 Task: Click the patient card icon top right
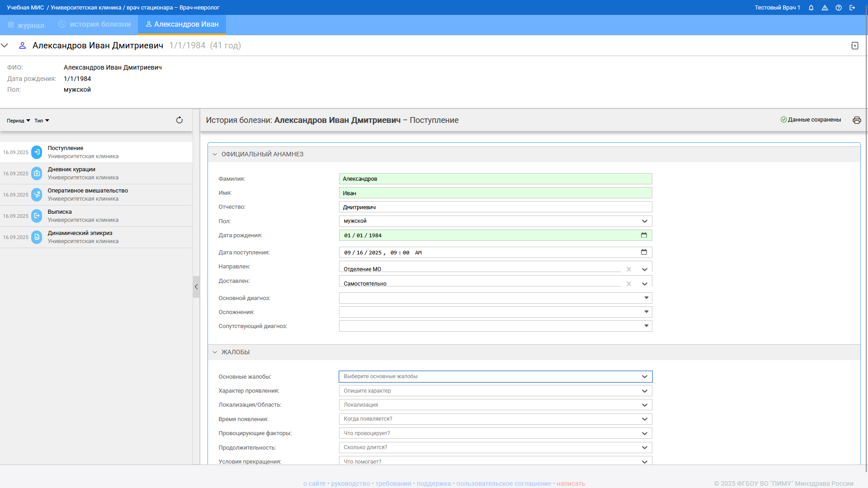[x=854, y=46]
